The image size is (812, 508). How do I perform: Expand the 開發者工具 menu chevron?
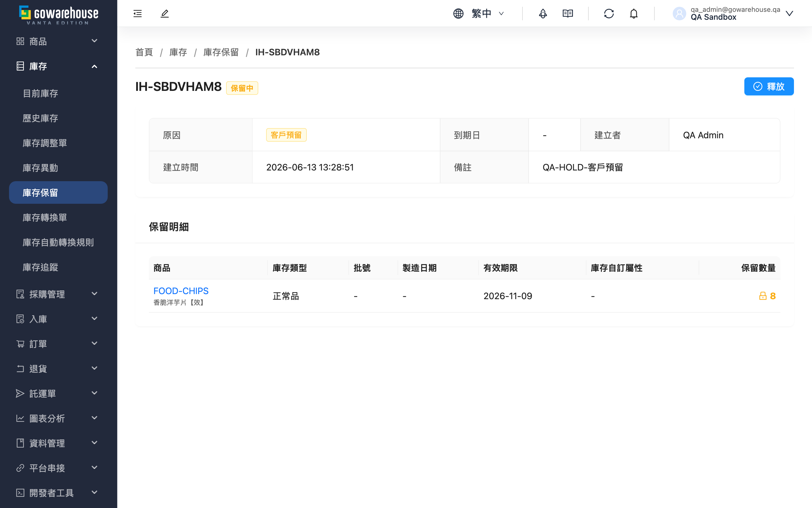pos(94,493)
